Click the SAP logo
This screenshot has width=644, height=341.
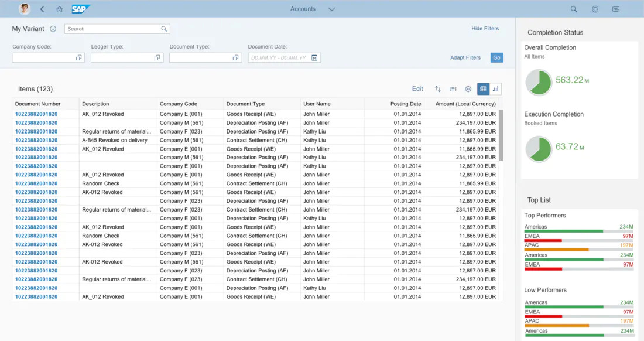tap(81, 9)
